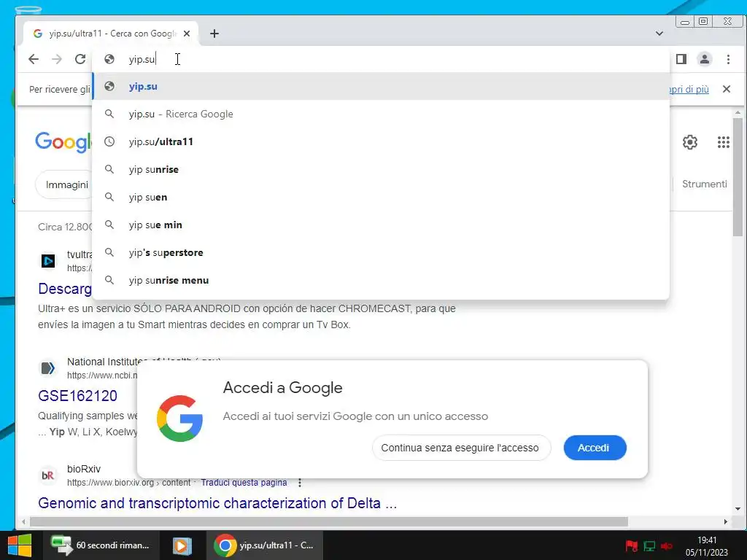The width and height of the screenshot is (747, 560).
Task: Go forward with the arrow button
Action: point(57,59)
